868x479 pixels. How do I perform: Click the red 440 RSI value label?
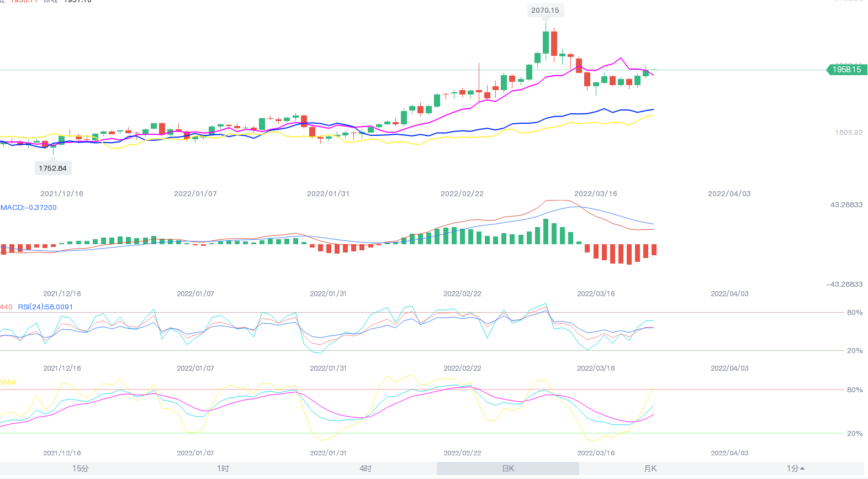(x=6, y=307)
